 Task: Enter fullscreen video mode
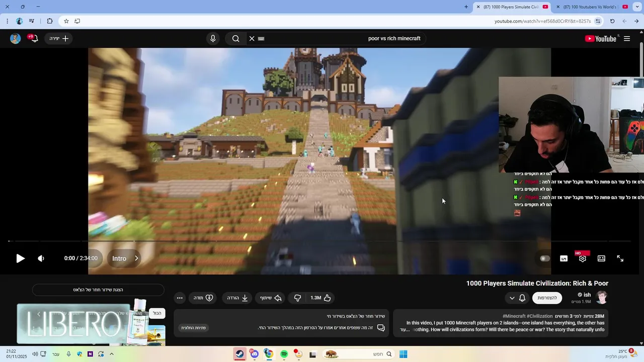[620, 258]
